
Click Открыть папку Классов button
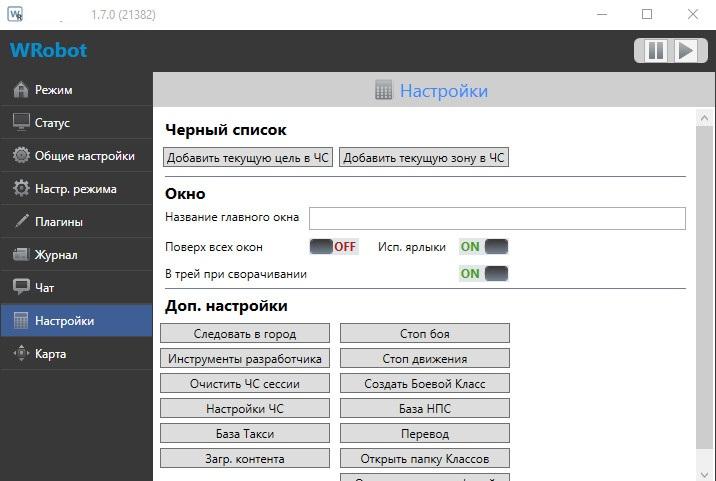pyautogui.click(x=424, y=459)
